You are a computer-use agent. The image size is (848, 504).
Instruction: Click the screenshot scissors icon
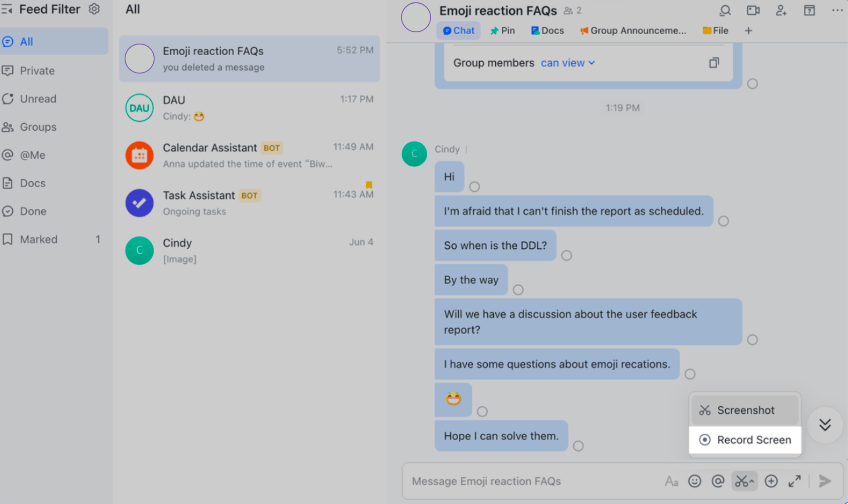744,481
